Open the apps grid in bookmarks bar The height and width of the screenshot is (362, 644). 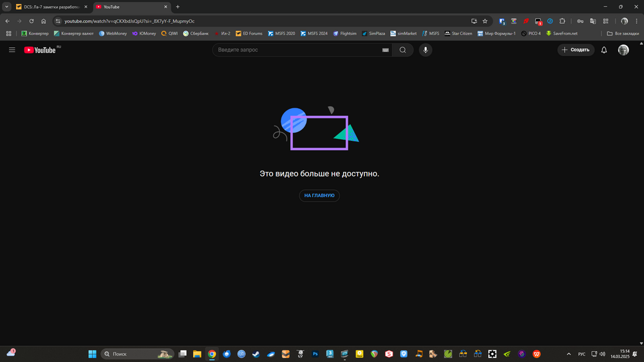8,33
